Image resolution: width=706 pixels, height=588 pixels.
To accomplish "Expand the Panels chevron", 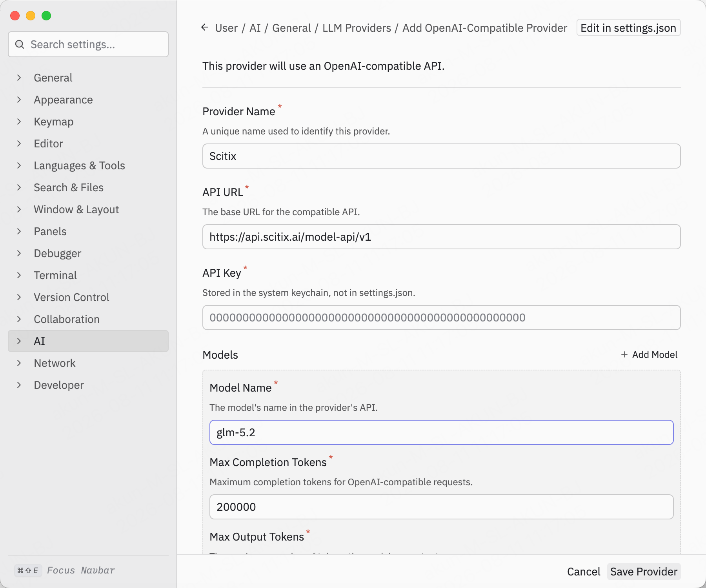I will [x=19, y=231].
